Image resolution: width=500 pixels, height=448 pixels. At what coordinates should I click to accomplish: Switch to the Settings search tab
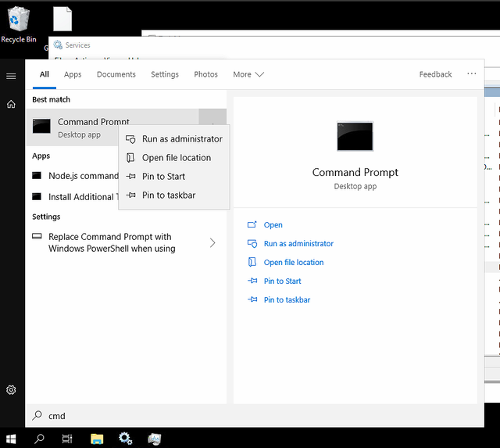[165, 74]
